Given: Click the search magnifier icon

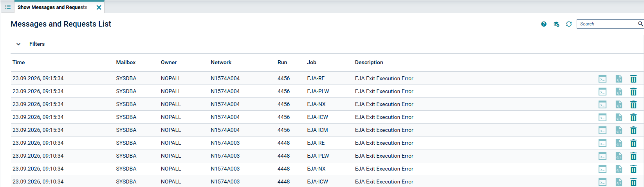Looking at the screenshot, I should tap(640, 24).
